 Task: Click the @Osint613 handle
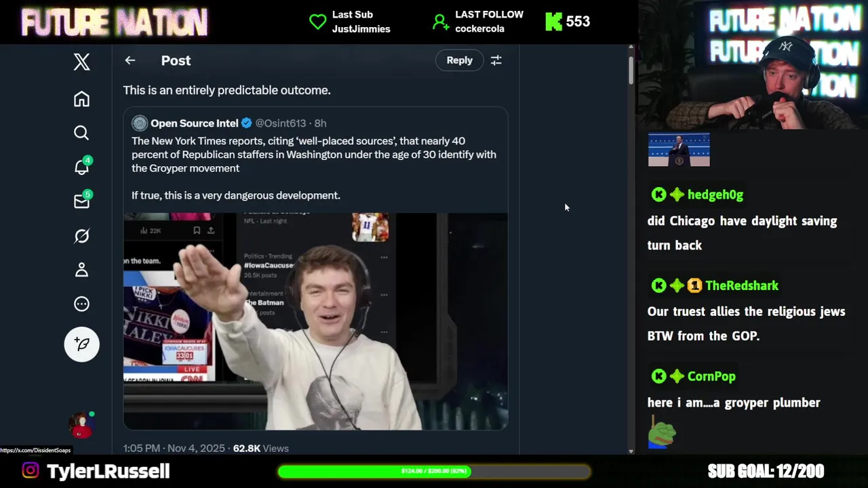(x=280, y=123)
